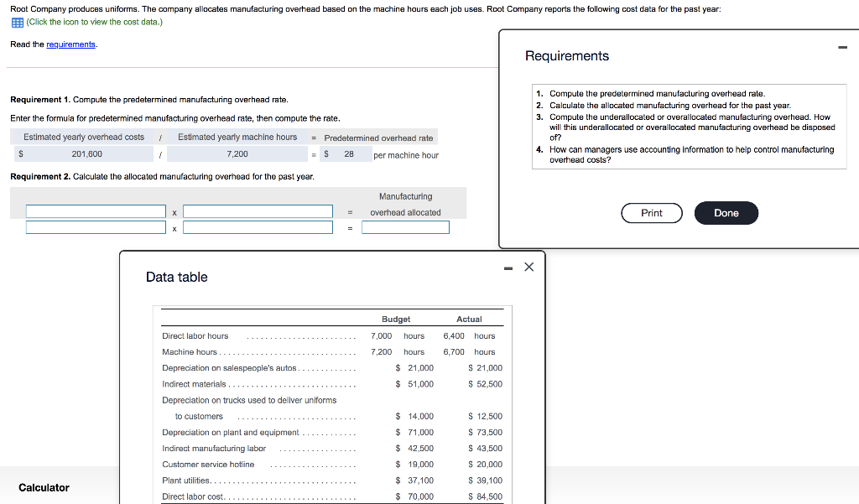
Task: Click requirement 1 text in Requirements list
Action: tap(658, 94)
